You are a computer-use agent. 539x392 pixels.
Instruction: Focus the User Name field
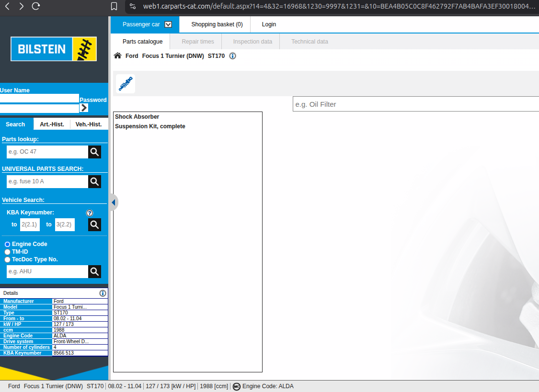pos(40,99)
